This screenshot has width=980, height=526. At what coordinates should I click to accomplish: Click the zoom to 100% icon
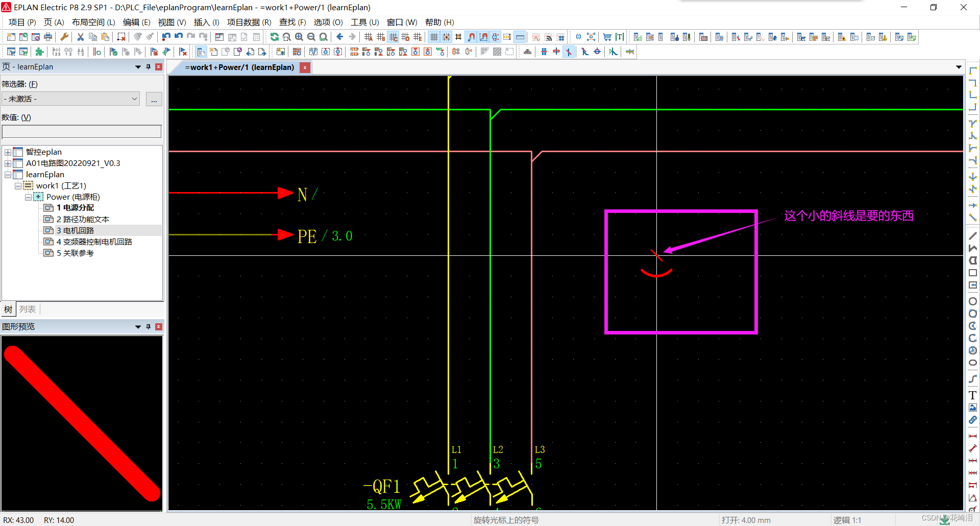324,37
